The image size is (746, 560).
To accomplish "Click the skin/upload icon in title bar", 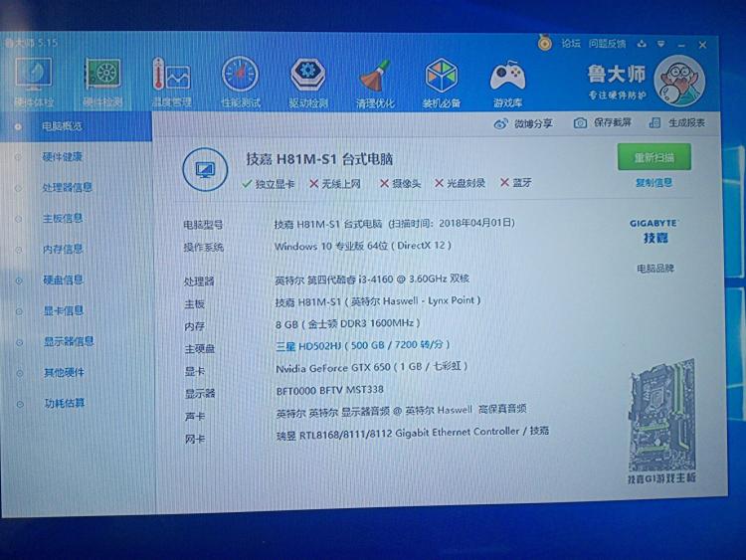I will (x=642, y=44).
